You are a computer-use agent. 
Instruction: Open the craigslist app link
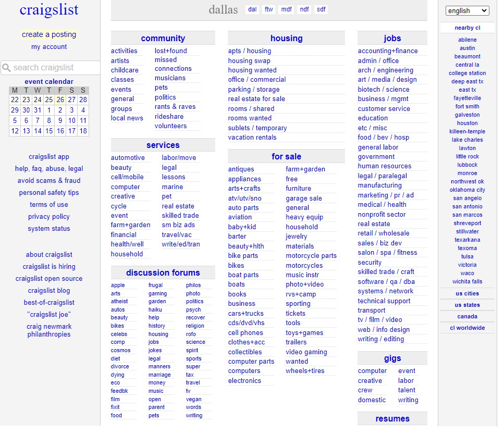pos(49,156)
